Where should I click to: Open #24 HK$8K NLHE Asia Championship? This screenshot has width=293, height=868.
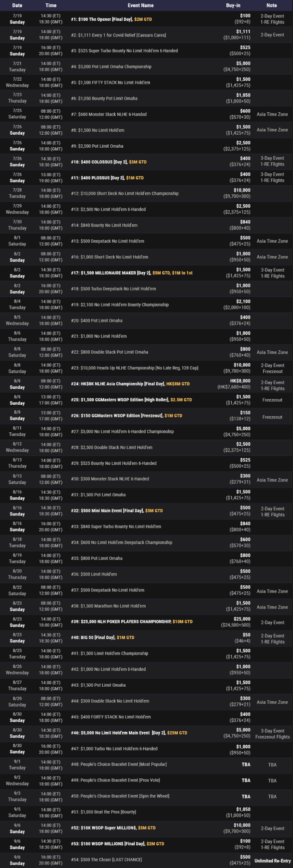pos(130,384)
